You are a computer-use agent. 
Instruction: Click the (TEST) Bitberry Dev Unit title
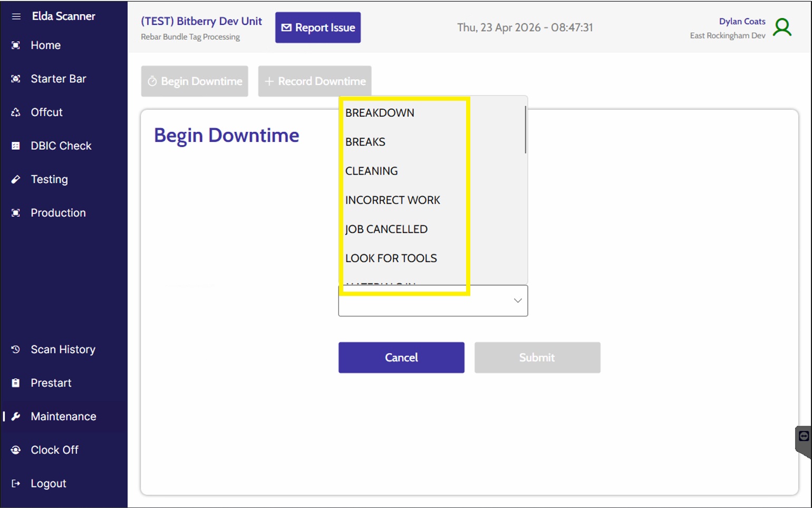coord(201,21)
